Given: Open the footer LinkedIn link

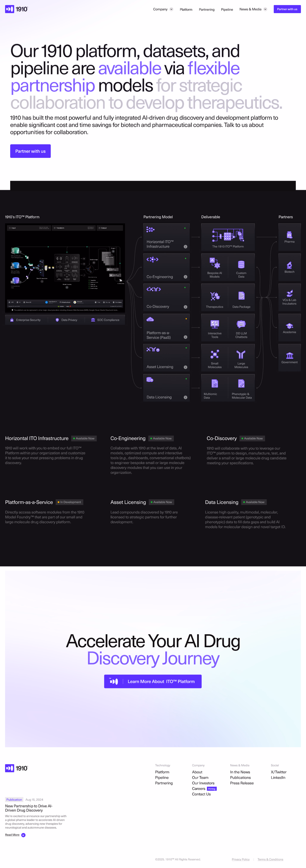Looking at the screenshot, I should pos(278,778).
